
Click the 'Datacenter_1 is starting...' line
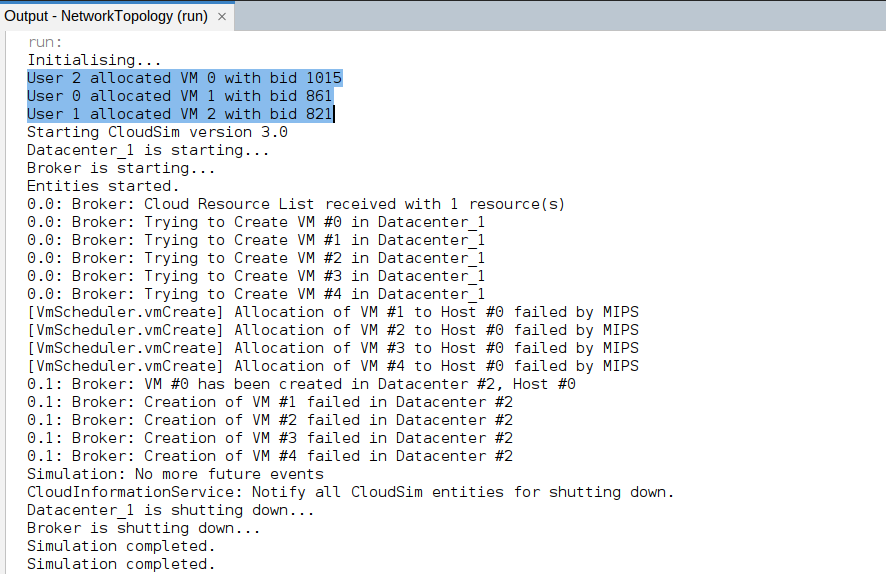148,150
